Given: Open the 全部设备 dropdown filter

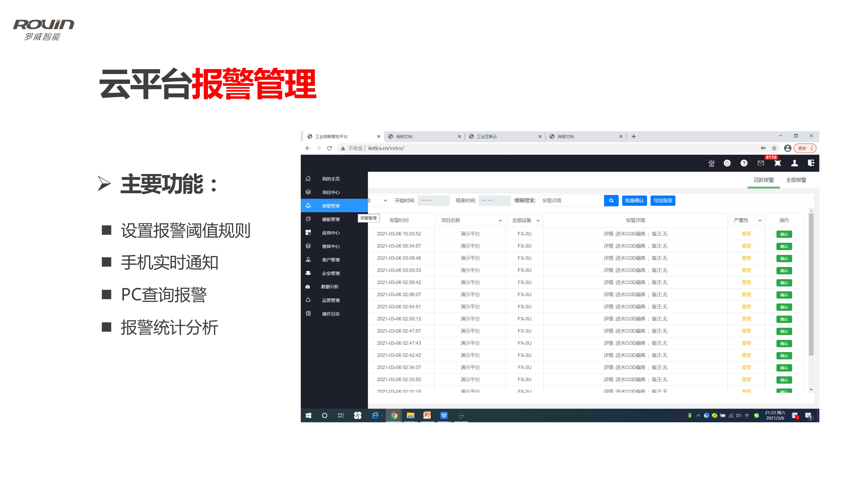Looking at the screenshot, I should coord(525,220).
